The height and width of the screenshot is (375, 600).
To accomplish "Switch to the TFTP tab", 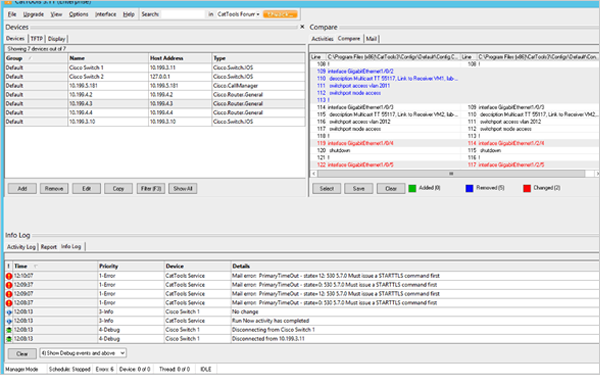I will [x=37, y=39].
